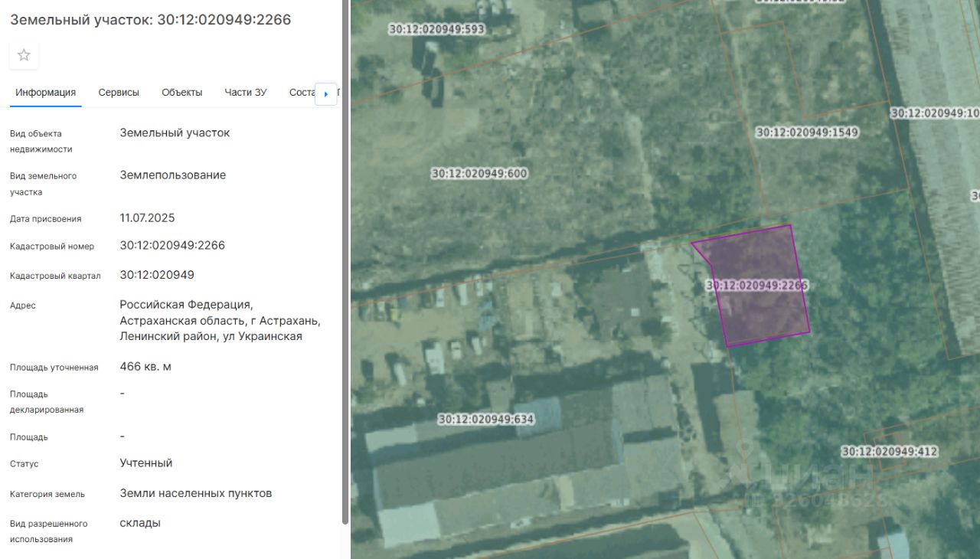Click 'Земли населенных пунктов' value
Viewport: 980px width, 559px height.
[196, 494]
